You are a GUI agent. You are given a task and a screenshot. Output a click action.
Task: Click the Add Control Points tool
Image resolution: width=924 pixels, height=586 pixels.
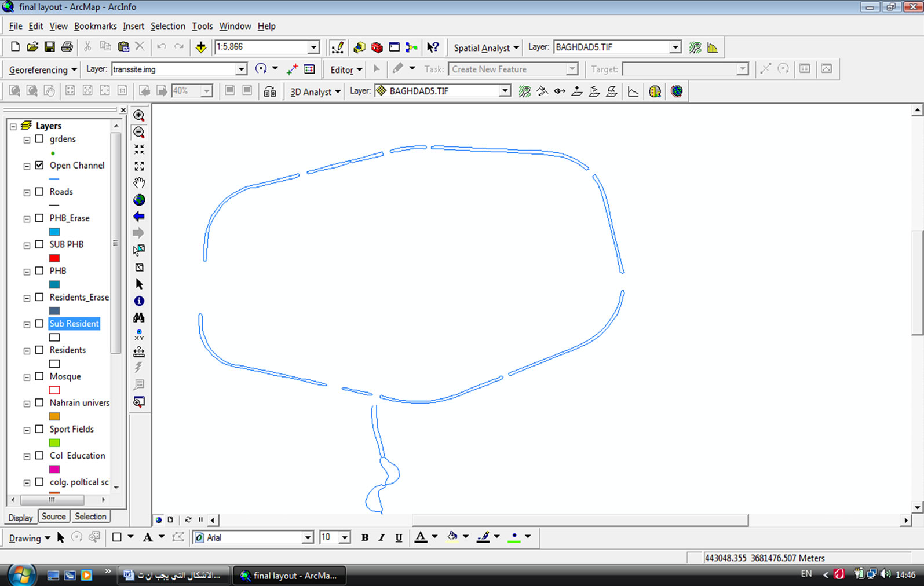click(293, 69)
